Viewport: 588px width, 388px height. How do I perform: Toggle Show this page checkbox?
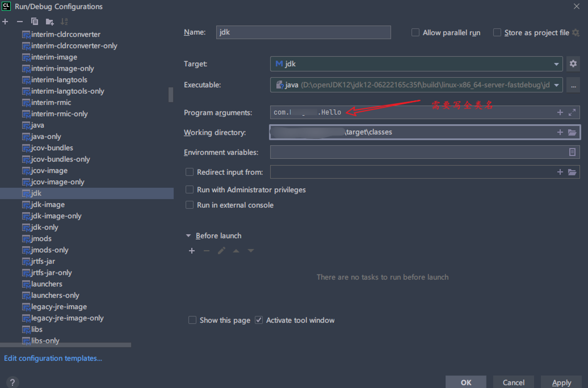192,320
